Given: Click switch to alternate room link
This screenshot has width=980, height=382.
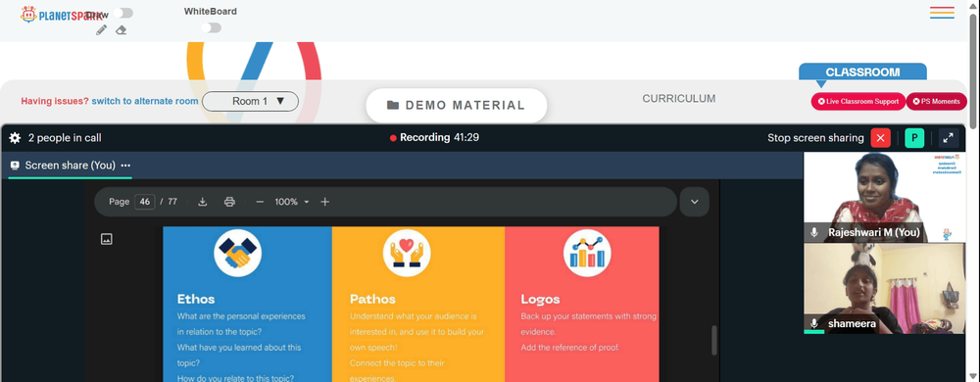Looking at the screenshot, I should [145, 101].
